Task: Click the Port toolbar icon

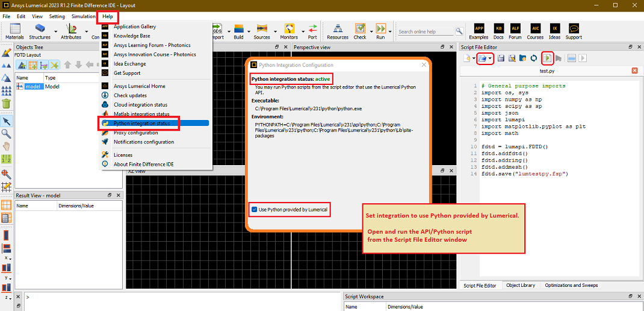Action: pos(312,29)
